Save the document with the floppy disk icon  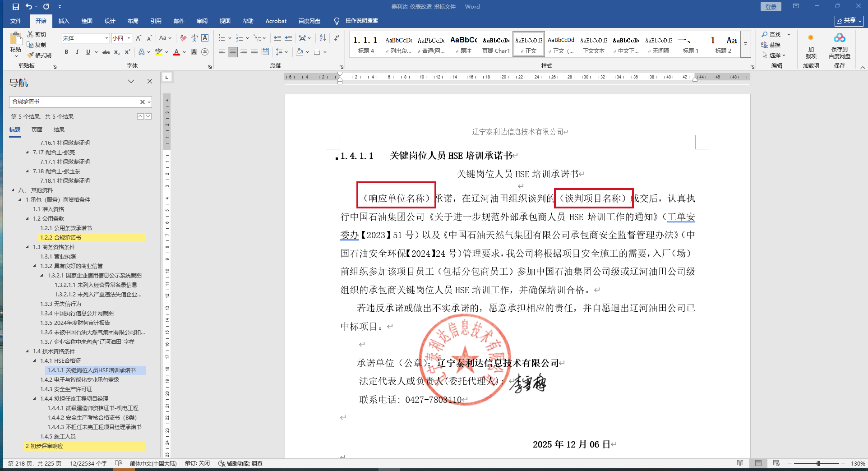click(16, 7)
